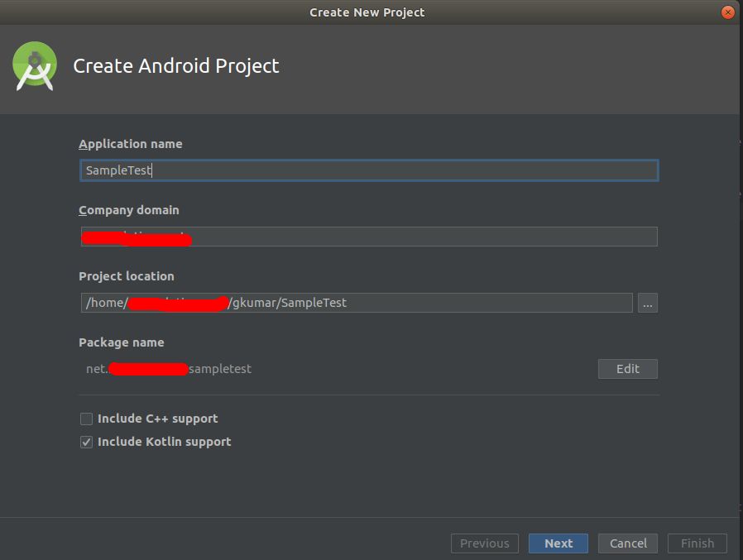Open the project location browse button
Viewport: 743px width, 560px height.
tap(647, 303)
